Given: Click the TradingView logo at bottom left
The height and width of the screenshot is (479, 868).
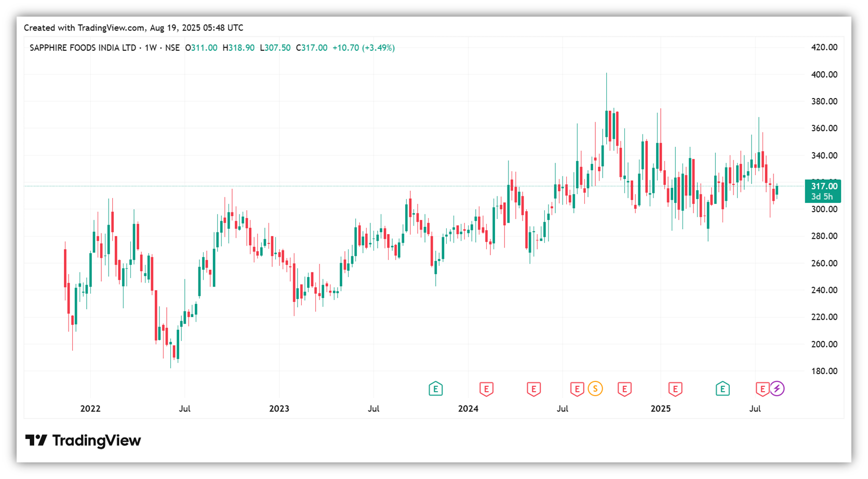Looking at the screenshot, I should [83, 441].
